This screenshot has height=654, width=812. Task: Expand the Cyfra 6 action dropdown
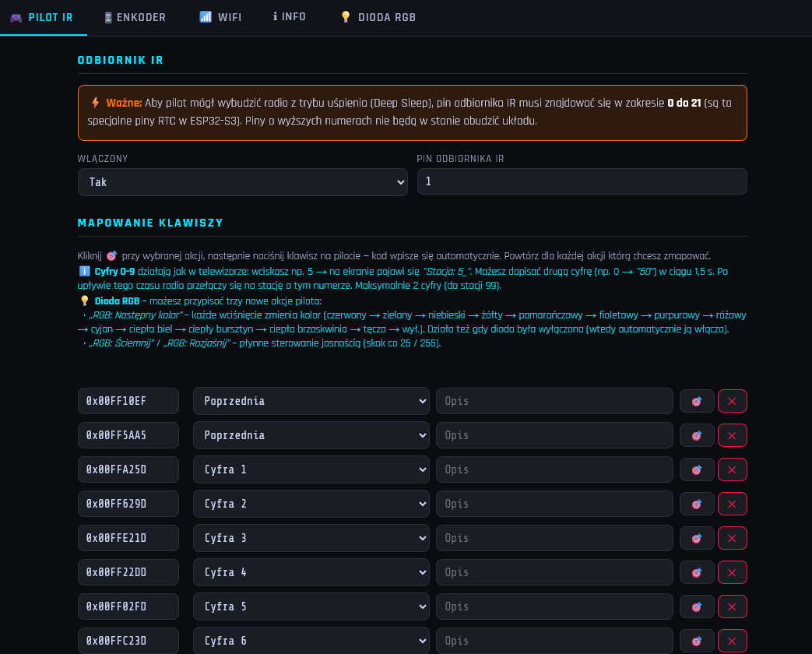(311, 641)
